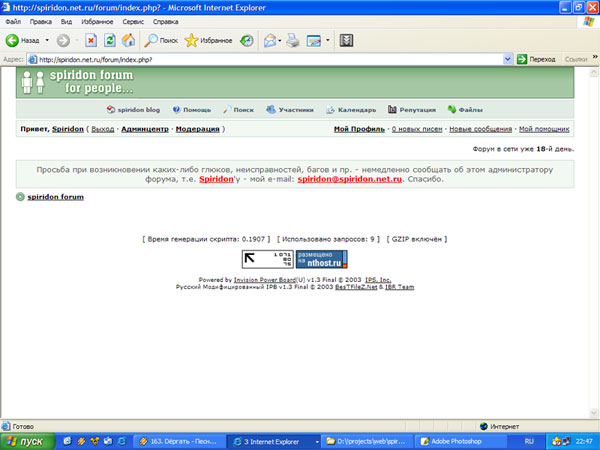Click the Edit page toolbar icon
Image resolution: width=600 pixels, height=450 pixels.
coord(314,40)
